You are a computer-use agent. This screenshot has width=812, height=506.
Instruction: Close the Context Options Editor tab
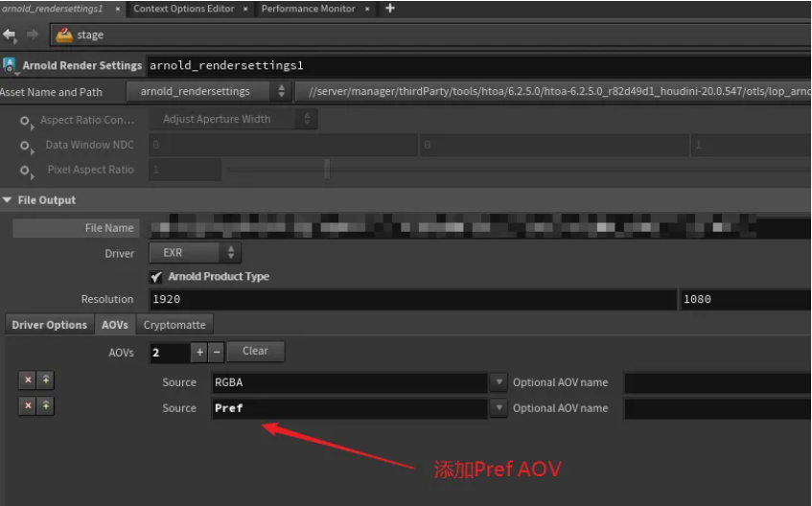(x=245, y=9)
